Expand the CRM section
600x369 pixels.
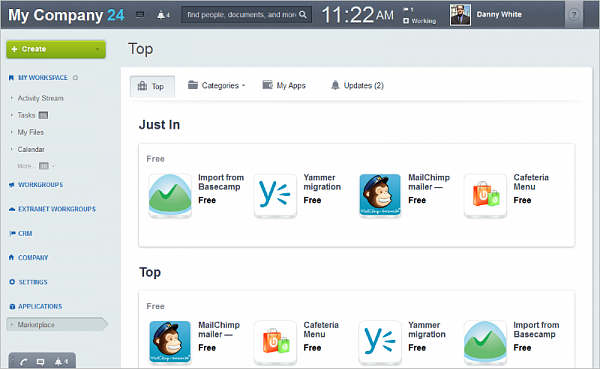(x=25, y=233)
